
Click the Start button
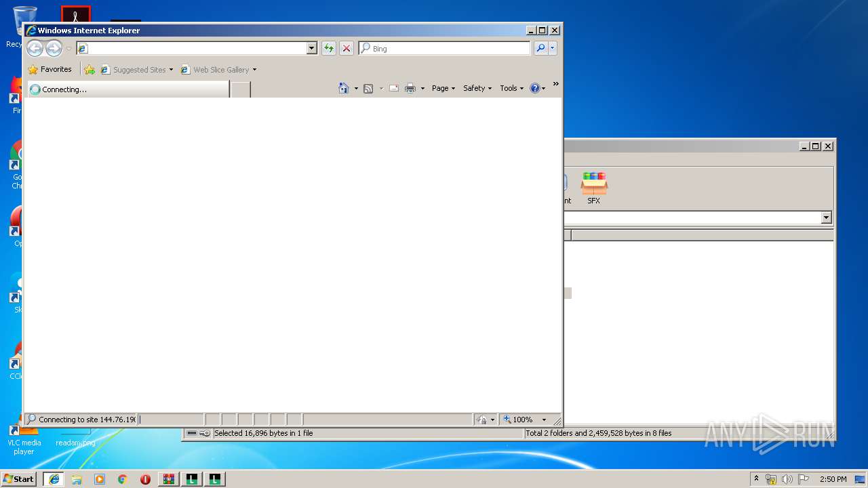pos(19,479)
